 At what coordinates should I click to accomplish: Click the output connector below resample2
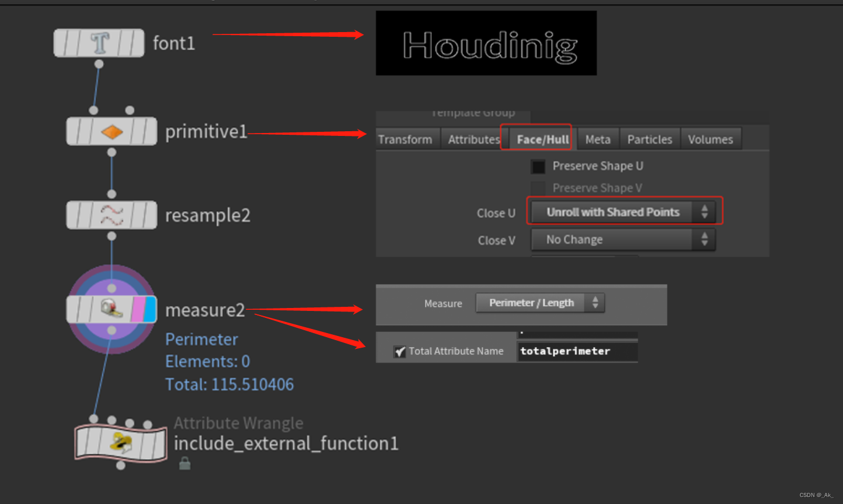pos(112,235)
